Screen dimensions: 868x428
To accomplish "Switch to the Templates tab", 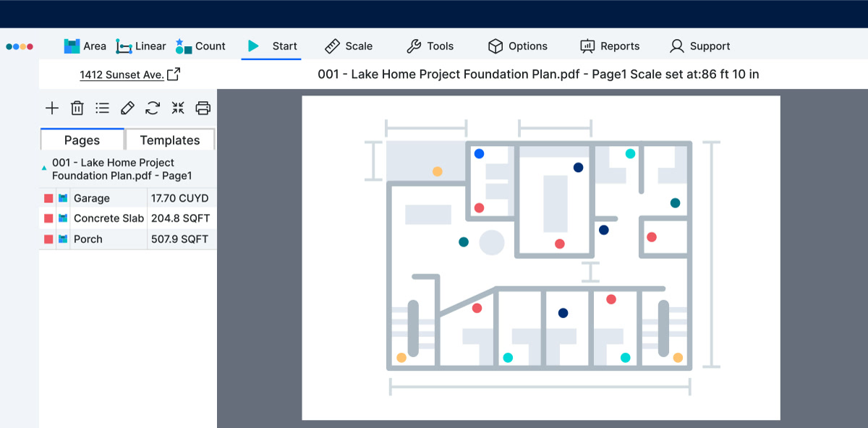I will [x=170, y=140].
